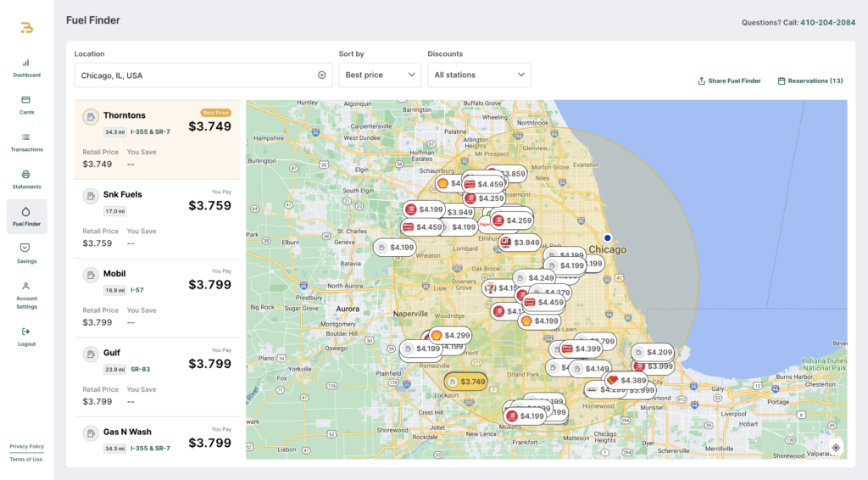Expand the Discounts All stations dropdown
This screenshot has width=868, height=480.
pyautogui.click(x=479, y=75)
